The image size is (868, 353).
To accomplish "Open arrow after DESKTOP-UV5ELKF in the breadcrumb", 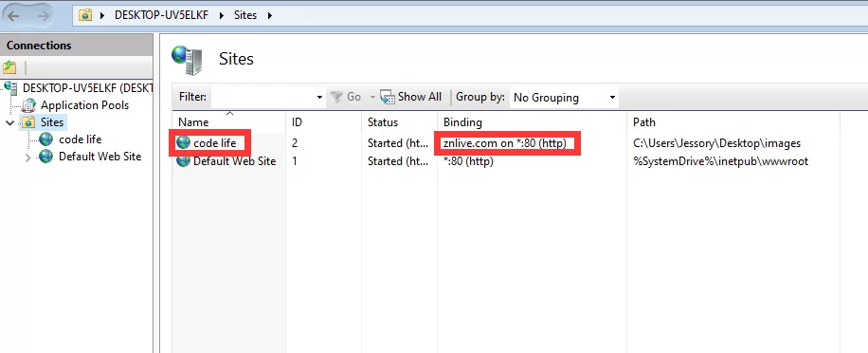I will pos(222,15).
